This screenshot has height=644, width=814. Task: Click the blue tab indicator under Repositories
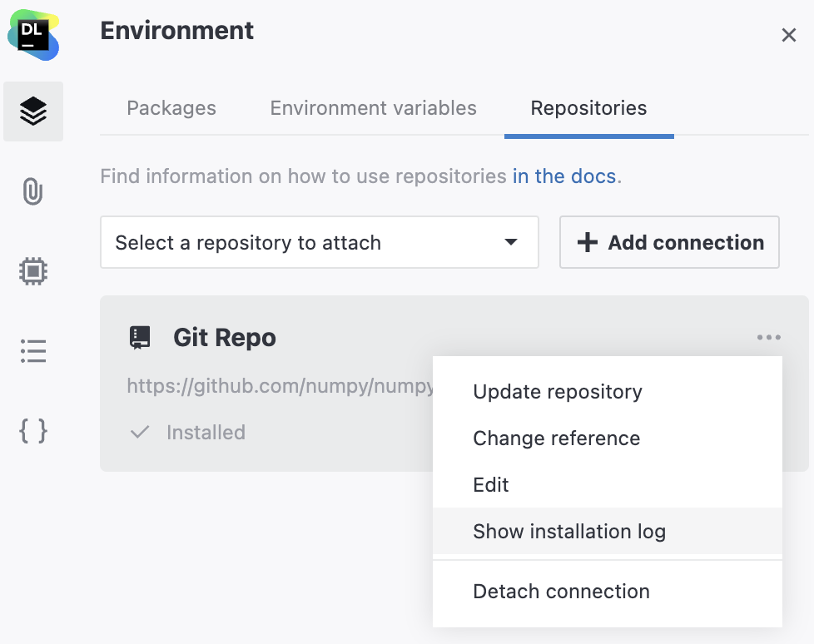point(588,131)
